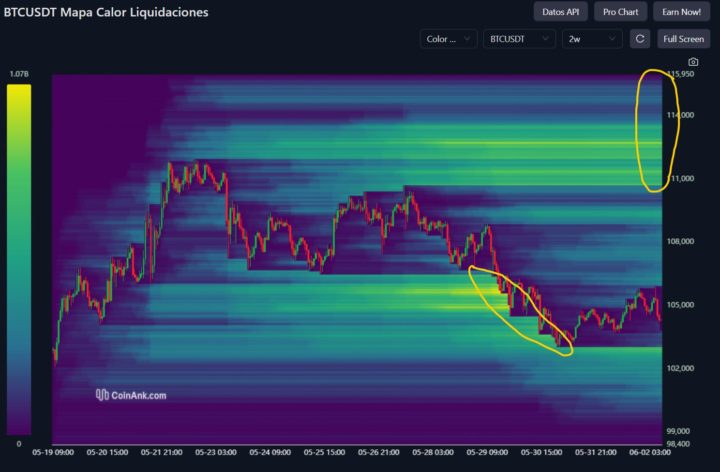Refresh the heatmap with the reload icon
720x472 pixels.
click(x=640, y=39)
